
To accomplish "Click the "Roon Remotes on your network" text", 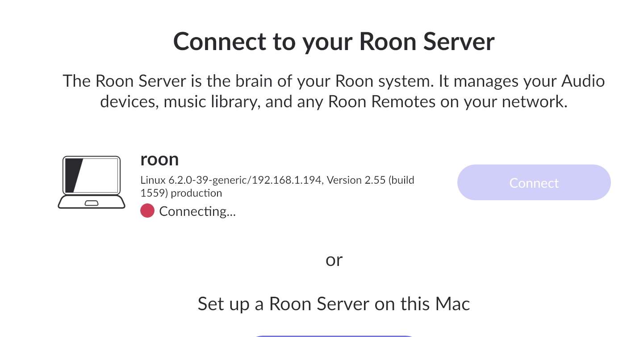I will tap(447, 102).
